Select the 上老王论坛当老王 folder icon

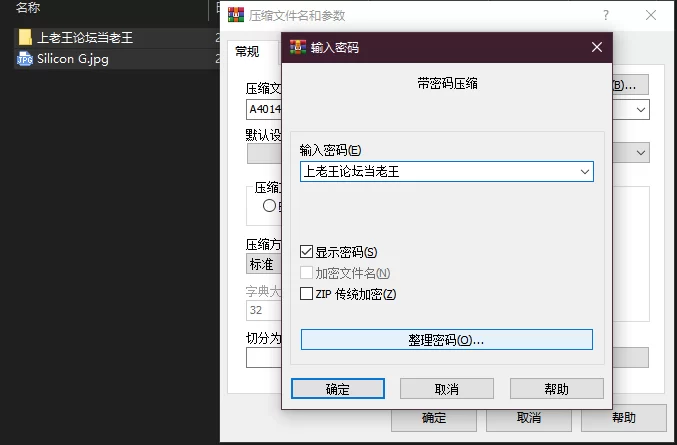coord(25,38)
